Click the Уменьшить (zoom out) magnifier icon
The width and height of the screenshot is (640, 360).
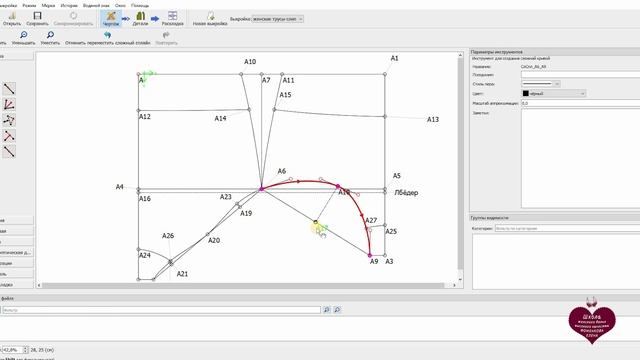[x=24, y=35]
